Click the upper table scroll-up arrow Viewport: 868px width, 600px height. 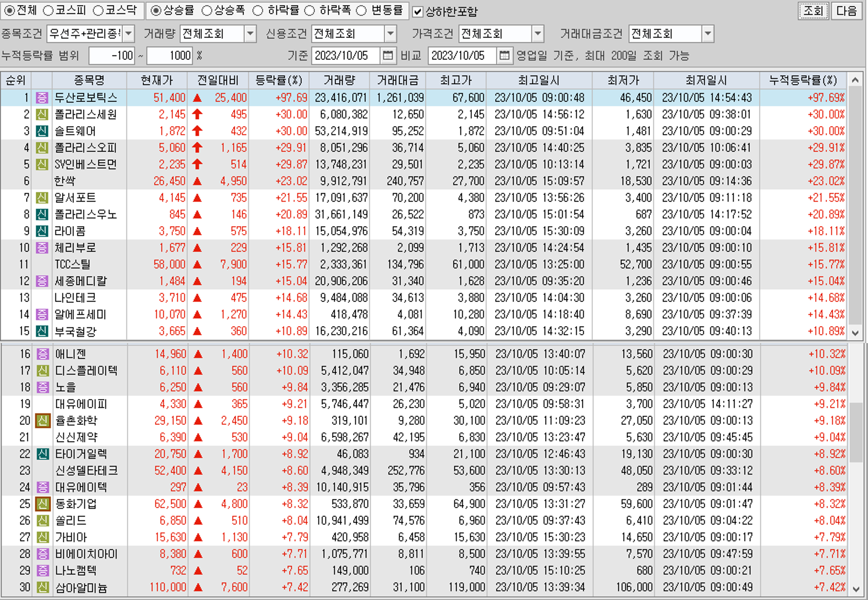click(x=855, y=80)
